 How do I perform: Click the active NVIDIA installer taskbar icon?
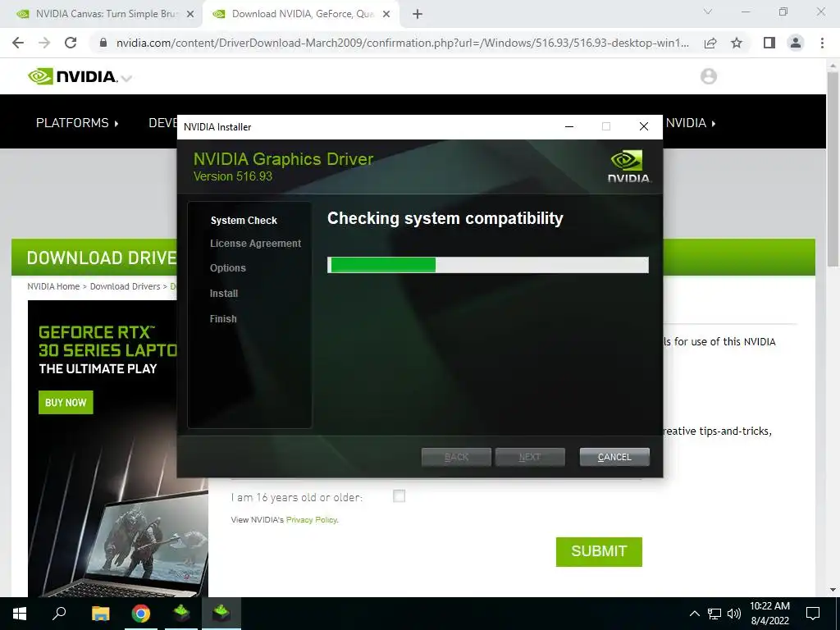click(x=221, y=614)
